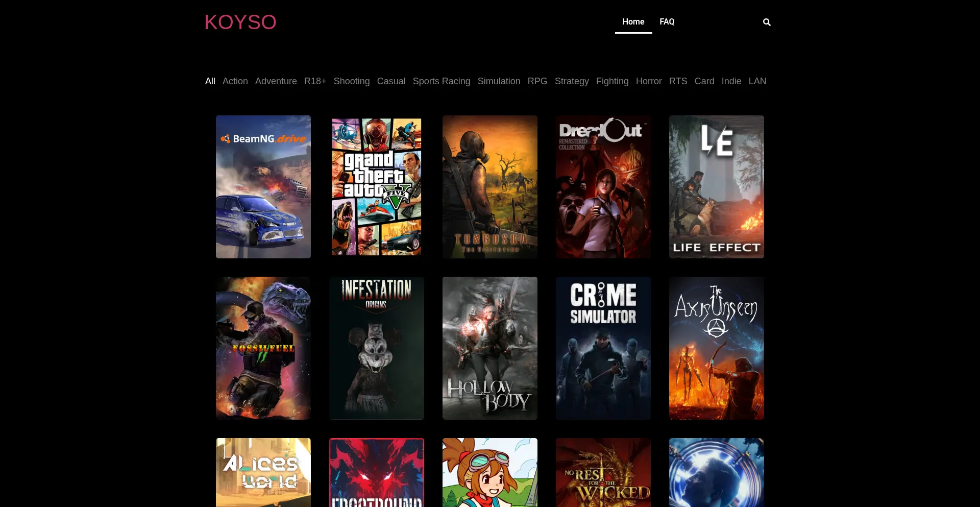The width and height of the screenshot is (980, 507).
Task: Open the cartoon goggles girl cover
Action: click(x=490, y=473)
